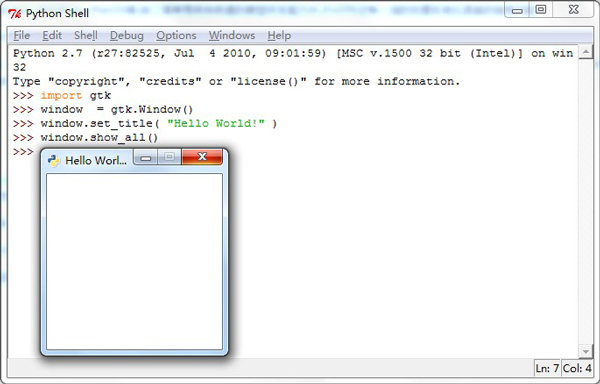Click the scrollbar down arrow in the shell
This screenshot has width=600, height=384.
(x=585, y=351)
